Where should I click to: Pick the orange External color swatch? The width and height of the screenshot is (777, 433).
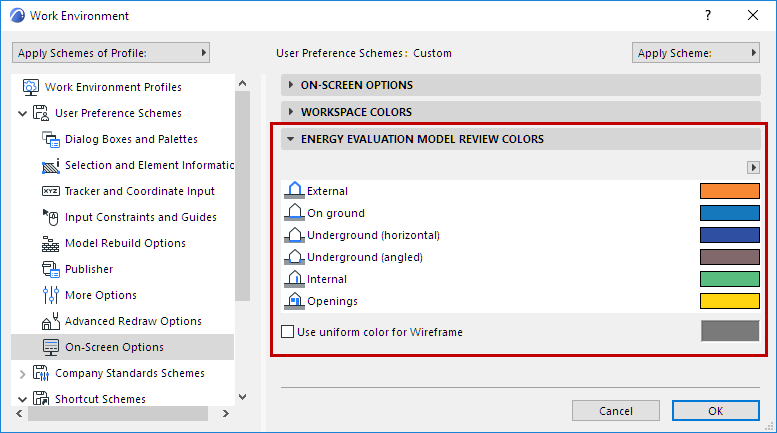click(729, 191)
